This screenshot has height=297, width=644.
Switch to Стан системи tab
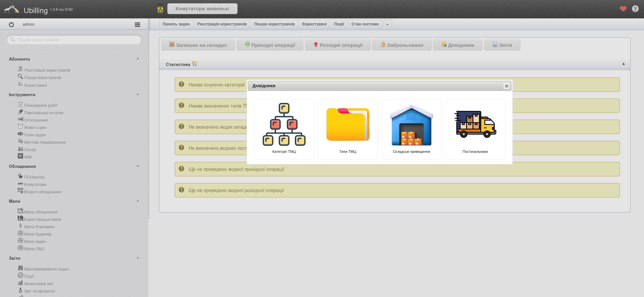pos(365,24)
